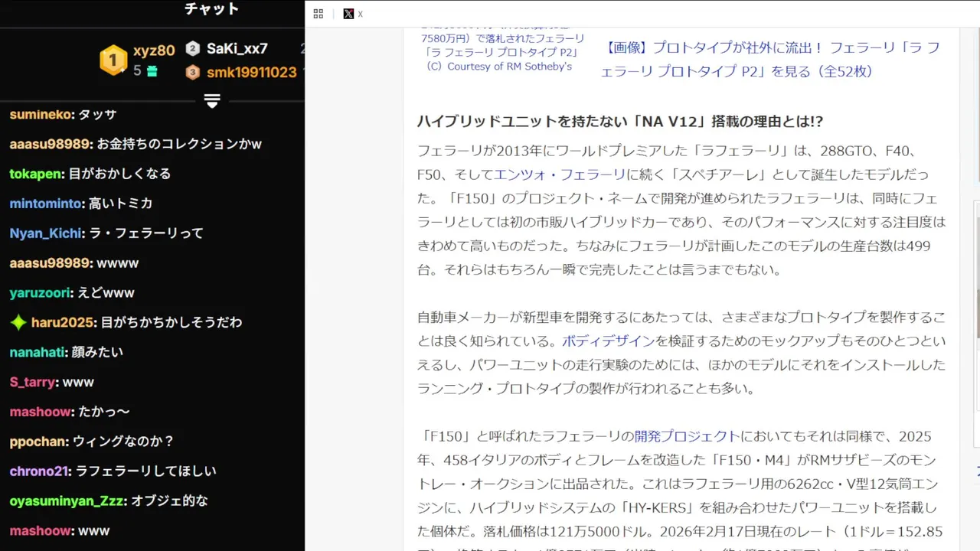The width and height of the screenshot is (980, 551).
Task: Click haru2025's green sparkle badge
Action: [18, 323]
